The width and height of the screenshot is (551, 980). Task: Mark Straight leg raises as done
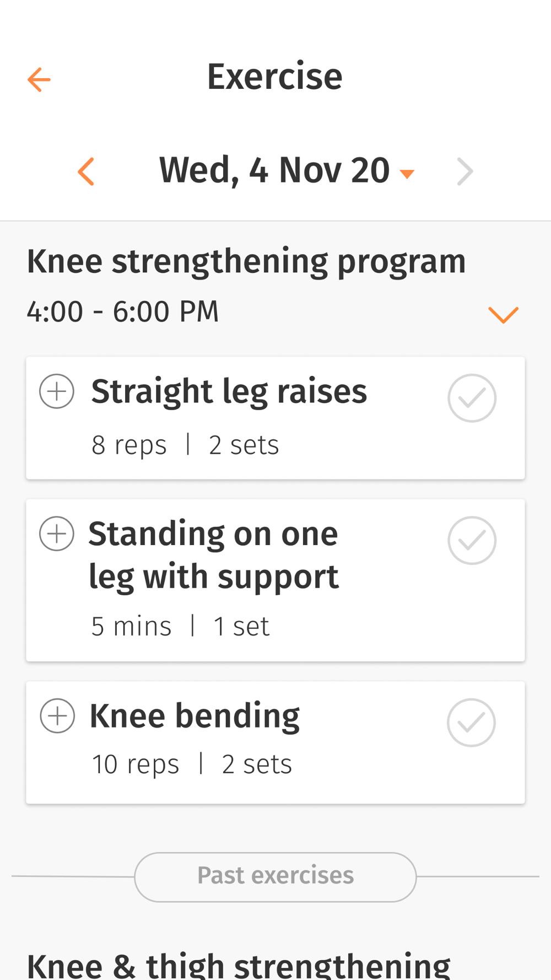pyautogui.click(x=472, y=398)
